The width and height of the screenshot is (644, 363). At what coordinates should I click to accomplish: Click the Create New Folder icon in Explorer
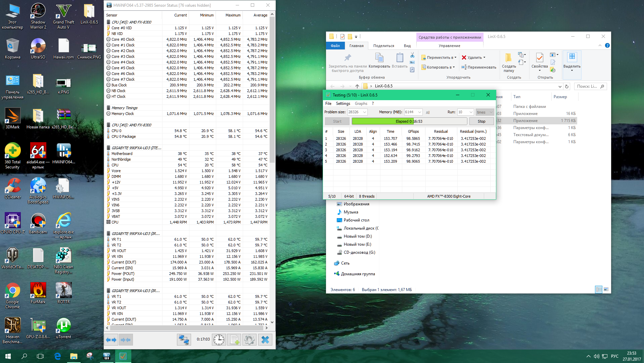point(509,58)
